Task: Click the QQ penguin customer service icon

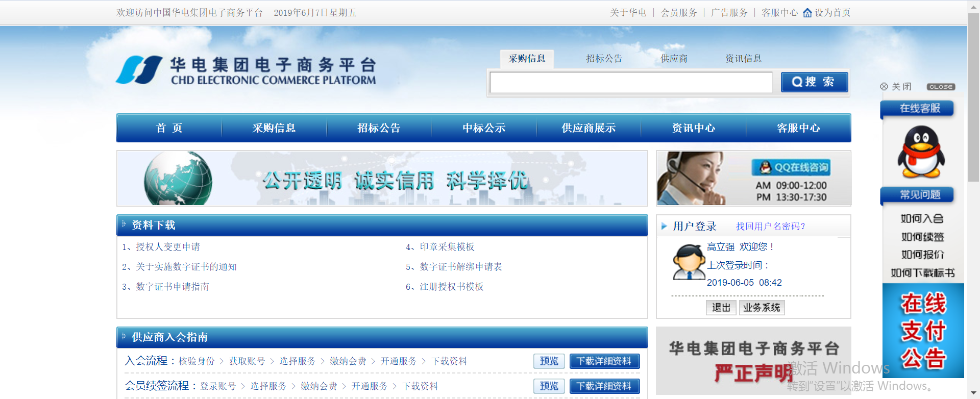Action: (x=921, y=152)
